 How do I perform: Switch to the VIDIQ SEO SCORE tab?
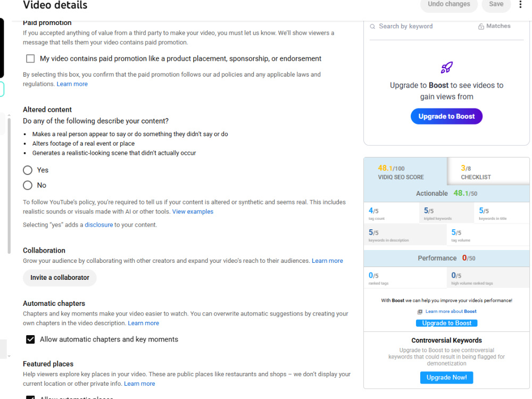click(x=405, y=171)
